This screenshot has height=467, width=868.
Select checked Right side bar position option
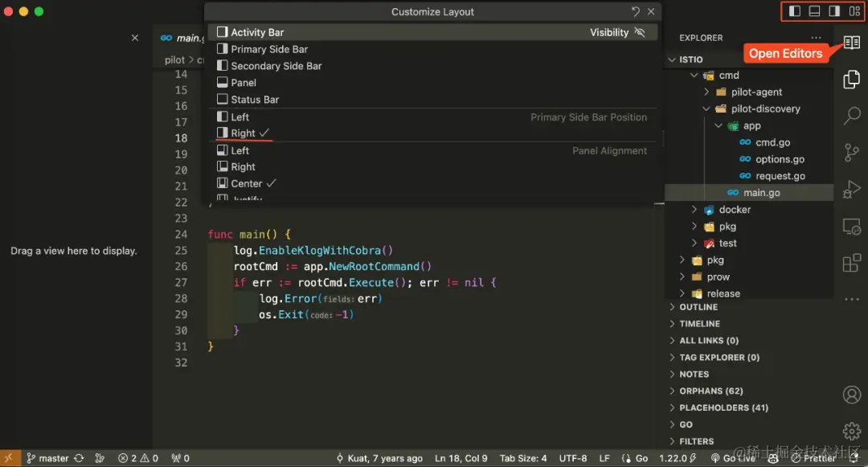point(432,133)
